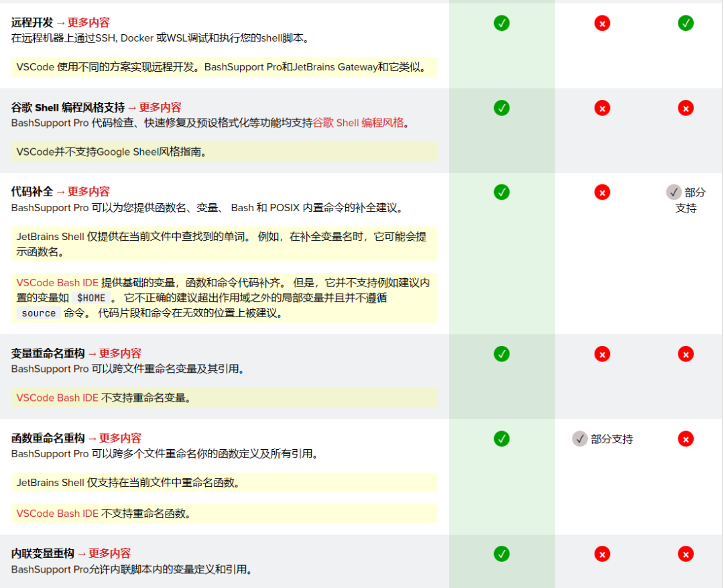Open VSCode Bash IDE link in 不支持重命名变量 note

point(57,398)
